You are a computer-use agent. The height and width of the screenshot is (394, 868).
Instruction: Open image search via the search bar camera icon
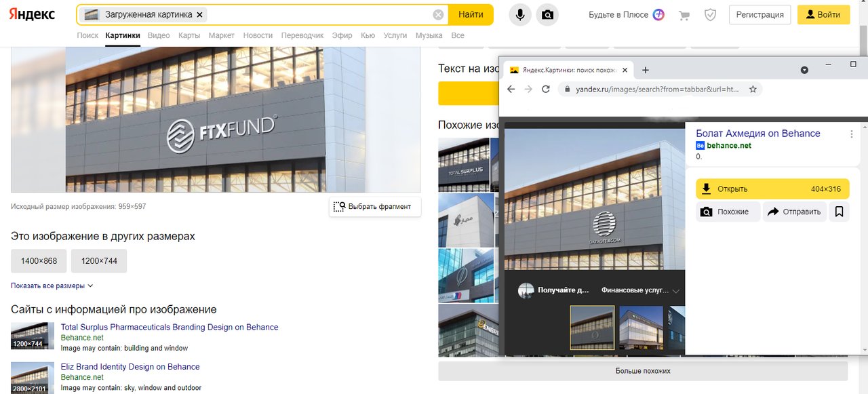click(547, 15)
